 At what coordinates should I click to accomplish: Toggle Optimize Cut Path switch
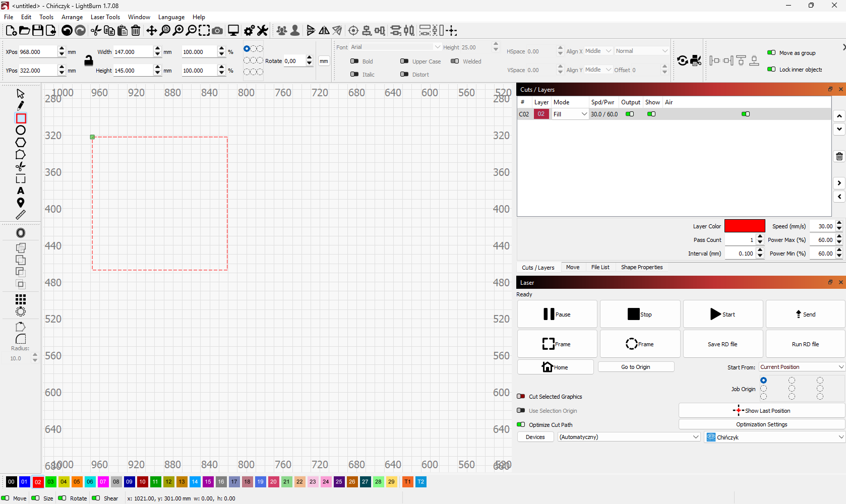coord(521,425)
